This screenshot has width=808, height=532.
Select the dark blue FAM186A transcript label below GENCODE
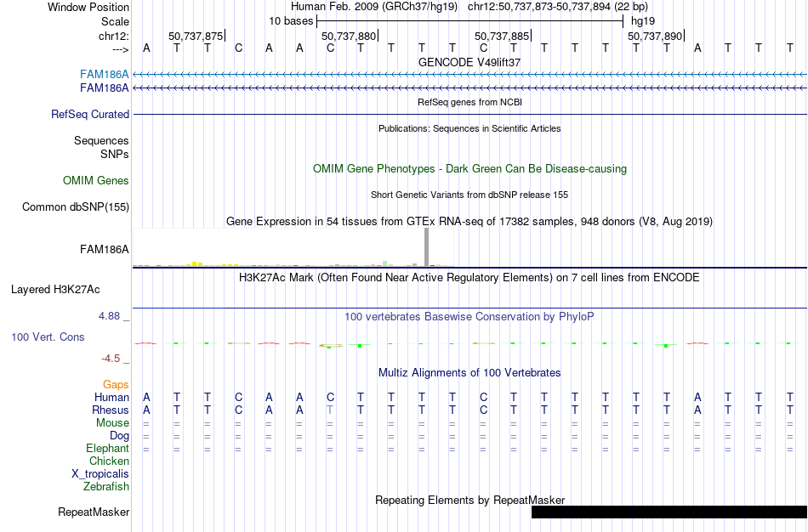point(104,88)
